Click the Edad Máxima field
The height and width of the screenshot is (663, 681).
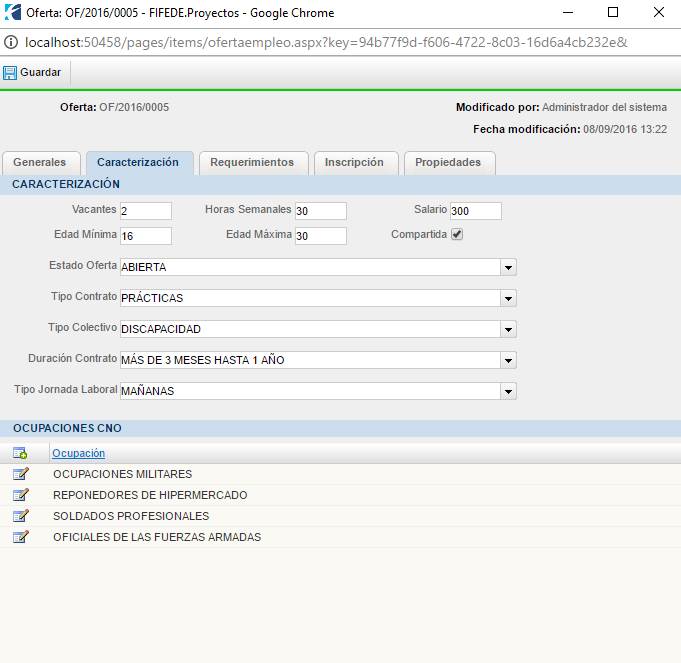point(321,236)
